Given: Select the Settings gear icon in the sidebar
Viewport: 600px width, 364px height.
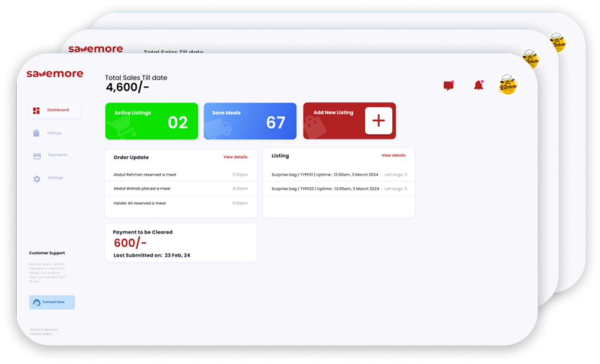Looking at the screenshot, I should [37, 178].
